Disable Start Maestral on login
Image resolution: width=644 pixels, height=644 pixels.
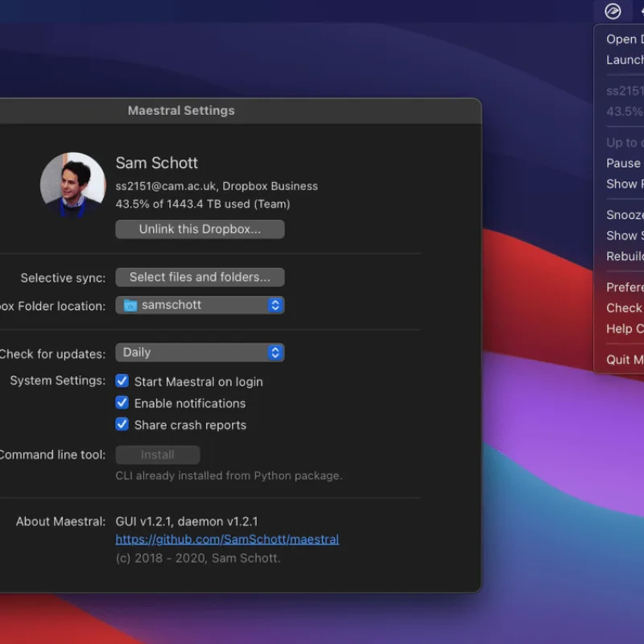point(122,381)
